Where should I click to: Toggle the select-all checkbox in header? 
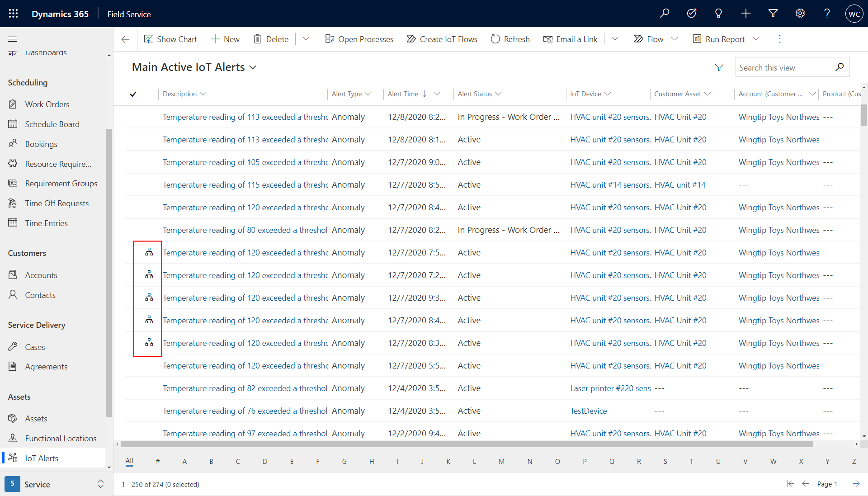tap(133, 94)
